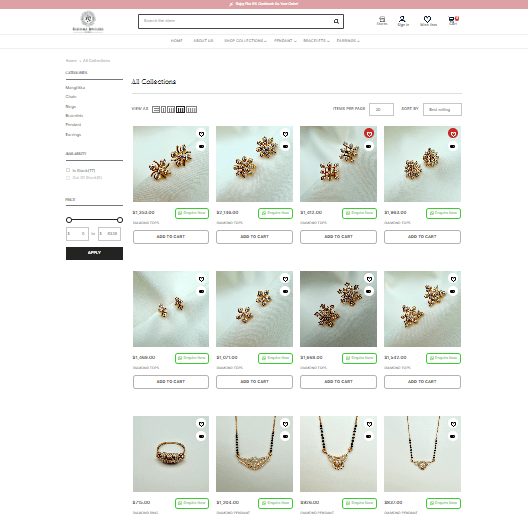Remove fourth top-row product from wishlist (red heart)
Screen dimensions: 528x514
tap(453, 134)
